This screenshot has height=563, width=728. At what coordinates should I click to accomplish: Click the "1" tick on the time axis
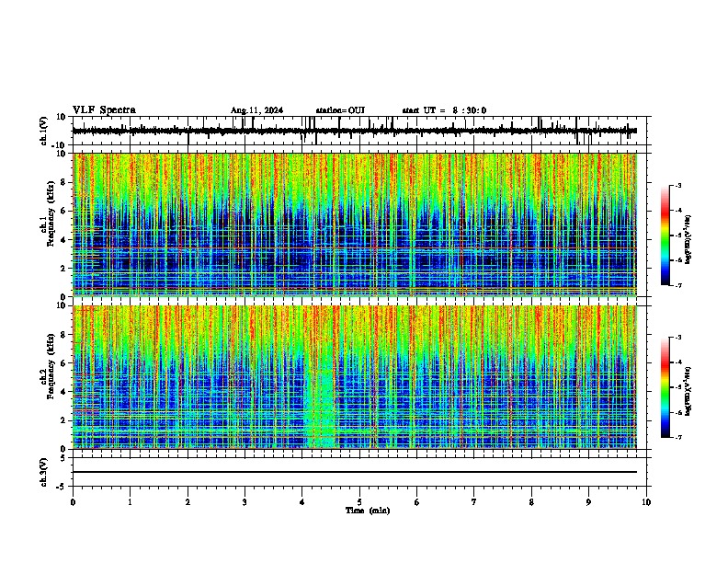[x=130, y=502]
